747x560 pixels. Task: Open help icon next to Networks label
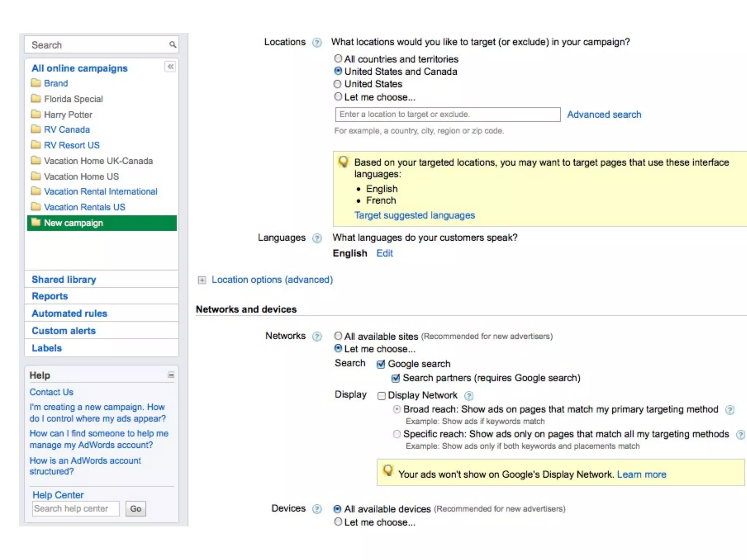317,336
